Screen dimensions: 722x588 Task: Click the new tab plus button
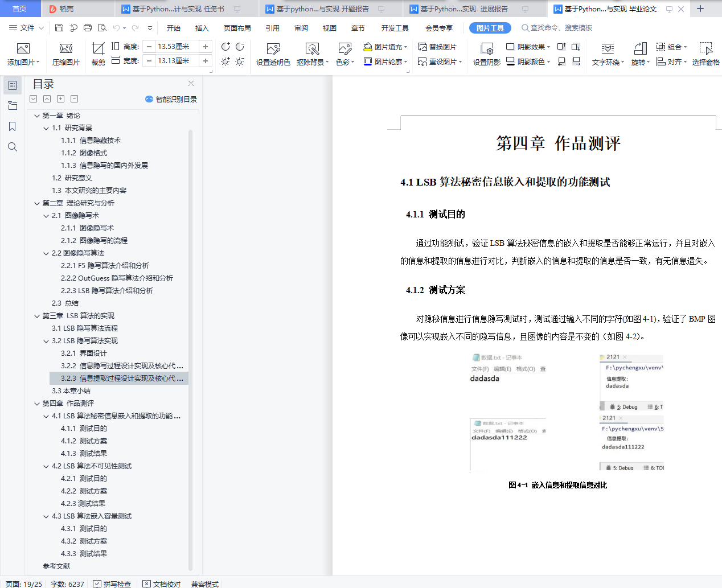pos(700,9)
